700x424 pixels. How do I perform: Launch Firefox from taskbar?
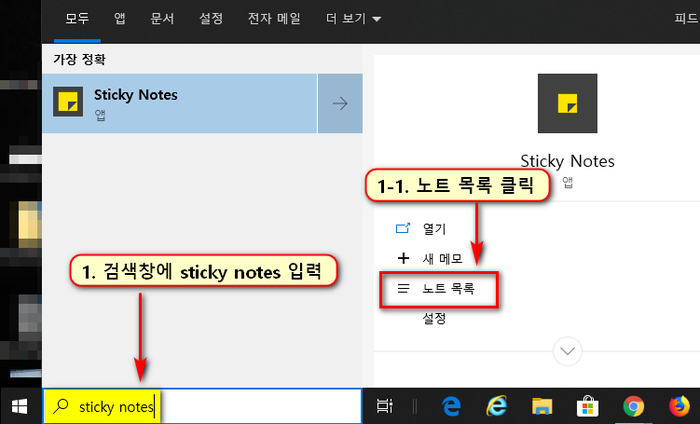point(679,407)
